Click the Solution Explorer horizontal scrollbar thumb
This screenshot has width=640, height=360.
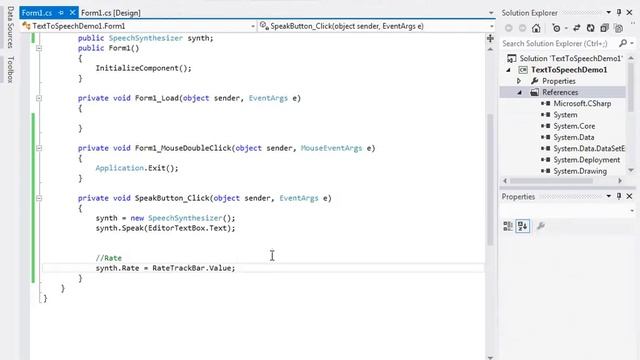(x=551, y=181)
